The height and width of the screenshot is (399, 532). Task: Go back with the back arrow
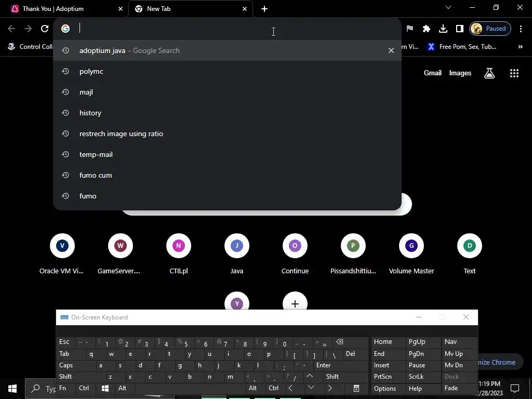point(11,29)
